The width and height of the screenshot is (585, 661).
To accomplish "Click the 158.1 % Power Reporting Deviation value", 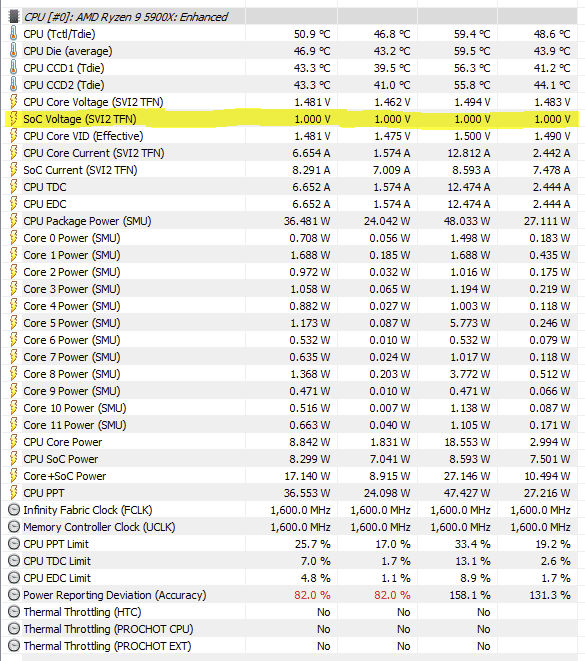I will pyautogui.click(x=470, y=595).
